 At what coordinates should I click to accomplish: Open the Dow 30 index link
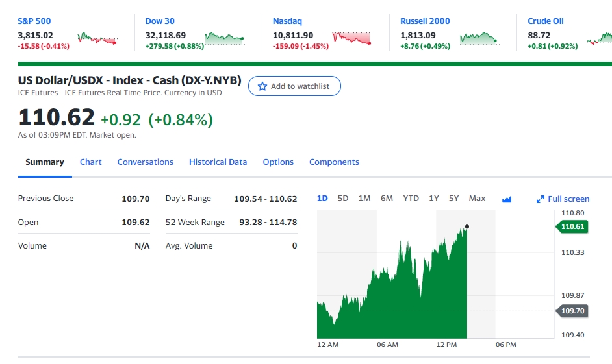coord(160,21)
